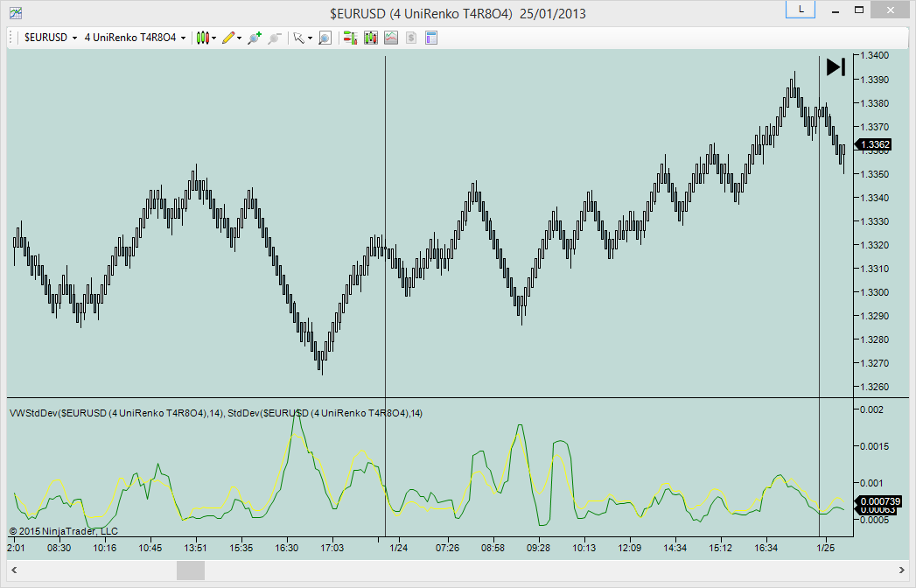Screen dimensions: 916x588
Task: Open the chart Properties icon
Action: 431,38
